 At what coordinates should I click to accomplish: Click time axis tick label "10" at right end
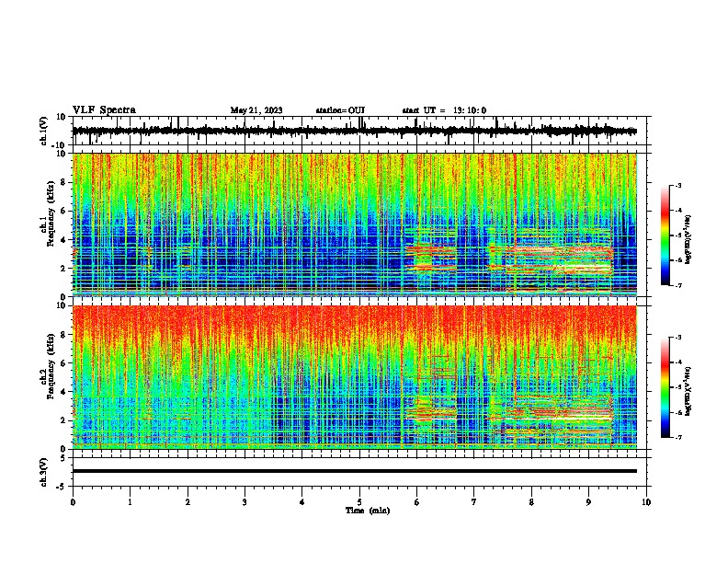point(646,502)
